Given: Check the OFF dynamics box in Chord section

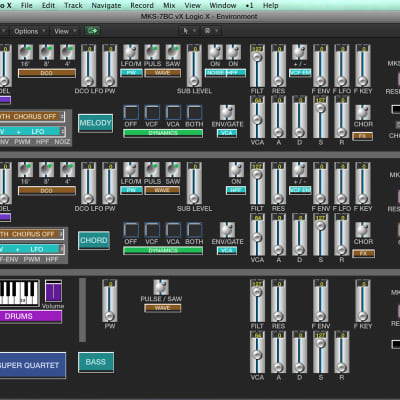Looking at the screenshot, I should (x=131, y=230).
